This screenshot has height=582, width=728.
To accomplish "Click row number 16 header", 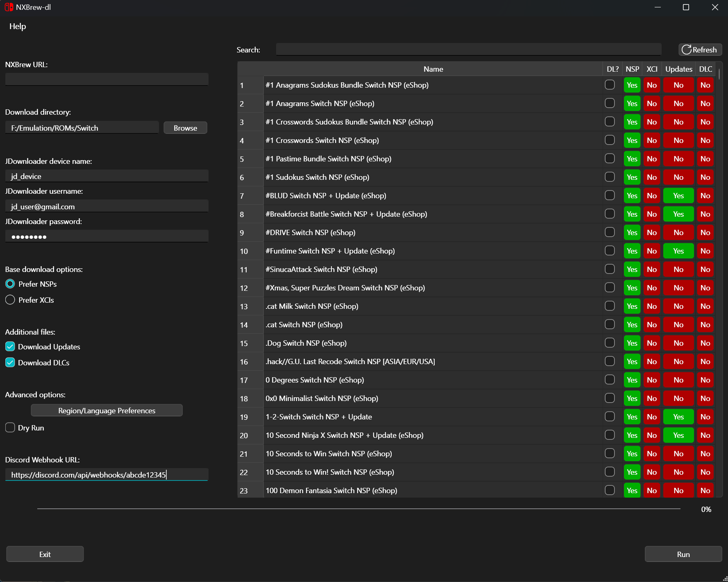I will pos(250,362).
